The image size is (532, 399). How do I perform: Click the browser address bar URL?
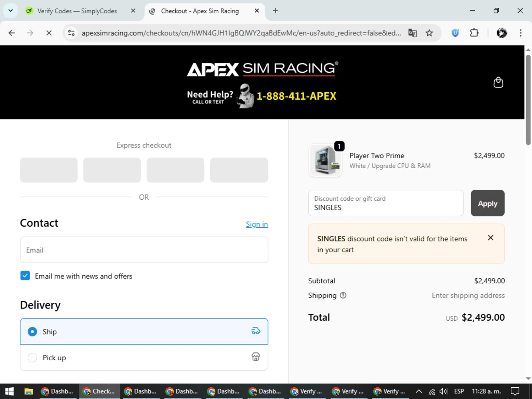point(241,33)
